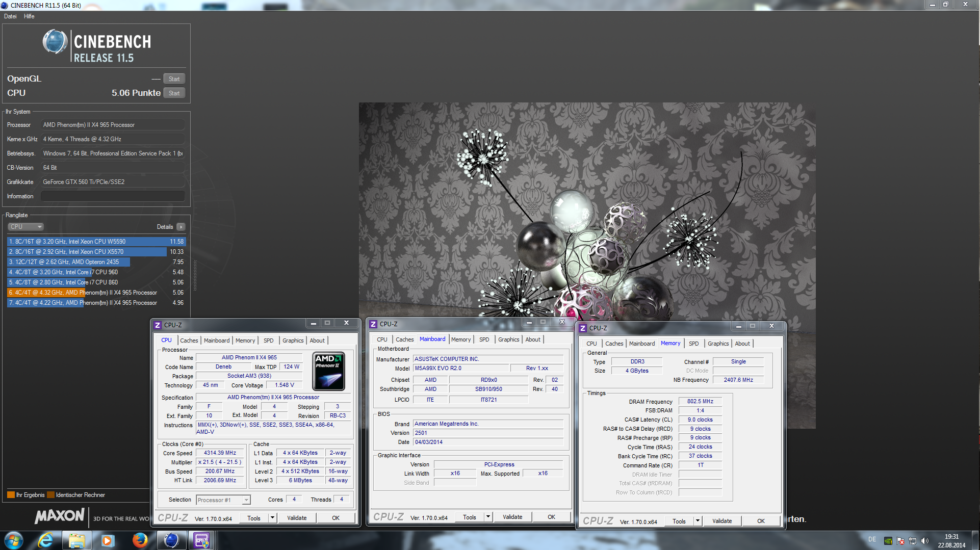The height and width of the screenshot is (550, 980).
Task: Open the Processor #1 selection dropdown
Action: (x=223, y=500)
